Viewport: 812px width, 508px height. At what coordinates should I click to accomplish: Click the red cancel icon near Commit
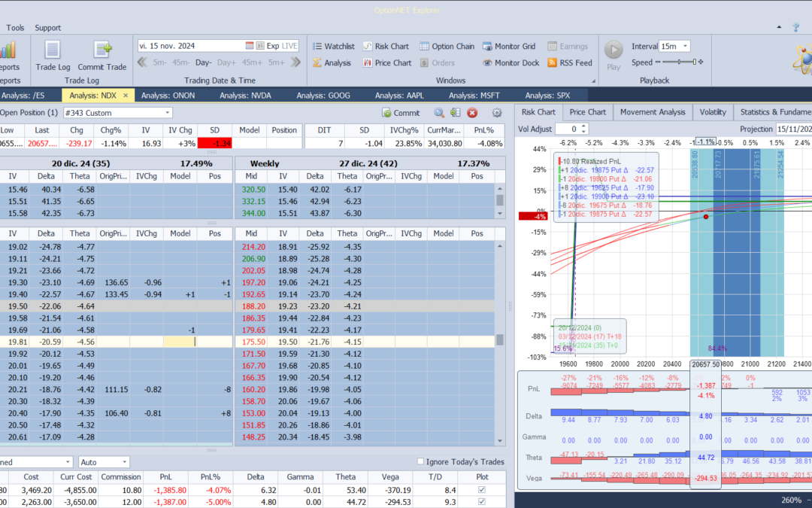(x=472, y=111)
